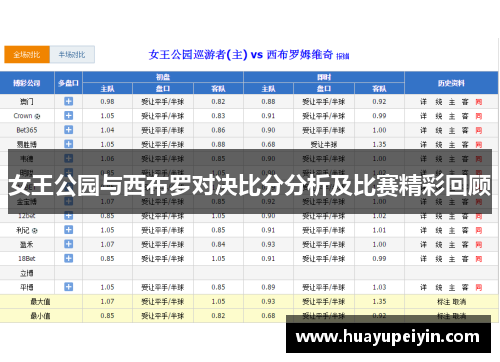This screenshot has height=362, width=500.
Task: Open the 详 link in 盈禾 row
Action: coord(423,245)
